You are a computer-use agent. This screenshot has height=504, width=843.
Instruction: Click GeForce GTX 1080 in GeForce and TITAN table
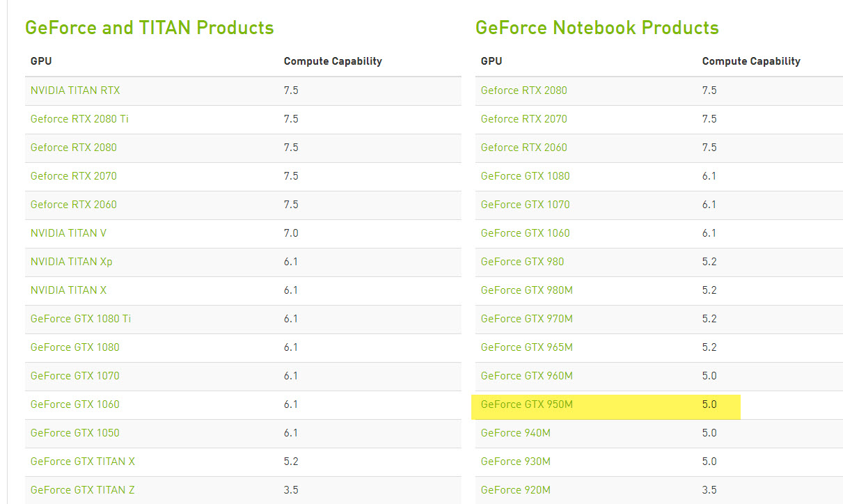point(75,347)
